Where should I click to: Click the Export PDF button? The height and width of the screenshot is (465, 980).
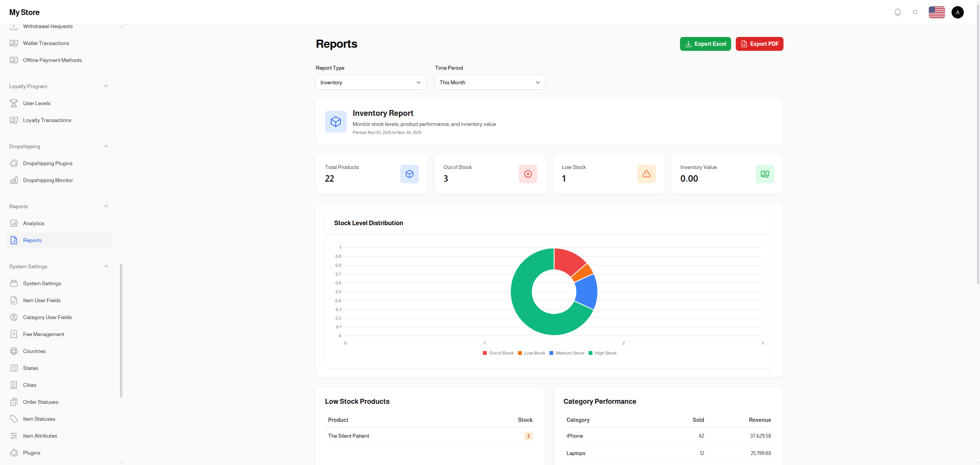click(759, 44)
